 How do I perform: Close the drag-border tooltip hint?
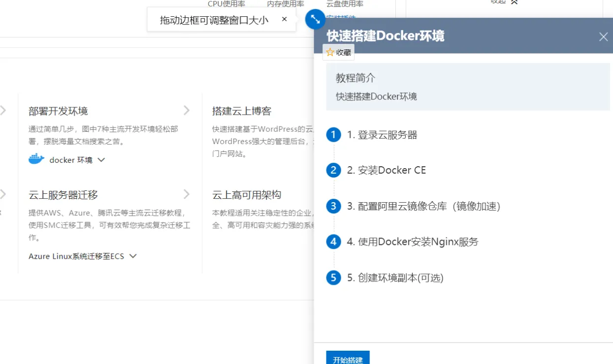tap(284, 19)
